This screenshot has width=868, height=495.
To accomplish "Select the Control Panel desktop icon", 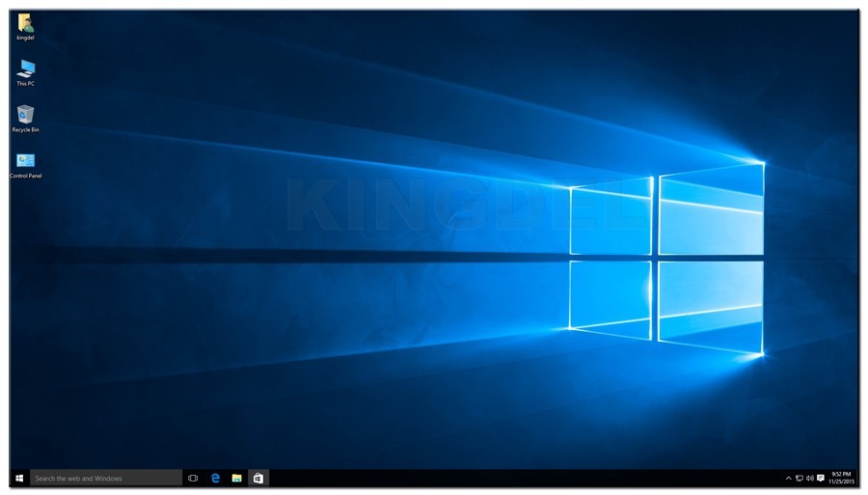I will [x=26, y=160].
